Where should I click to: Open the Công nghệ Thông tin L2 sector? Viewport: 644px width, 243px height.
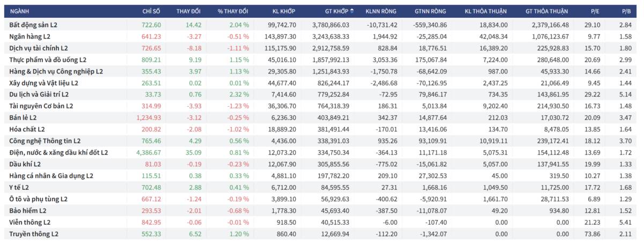click(45, 141)
